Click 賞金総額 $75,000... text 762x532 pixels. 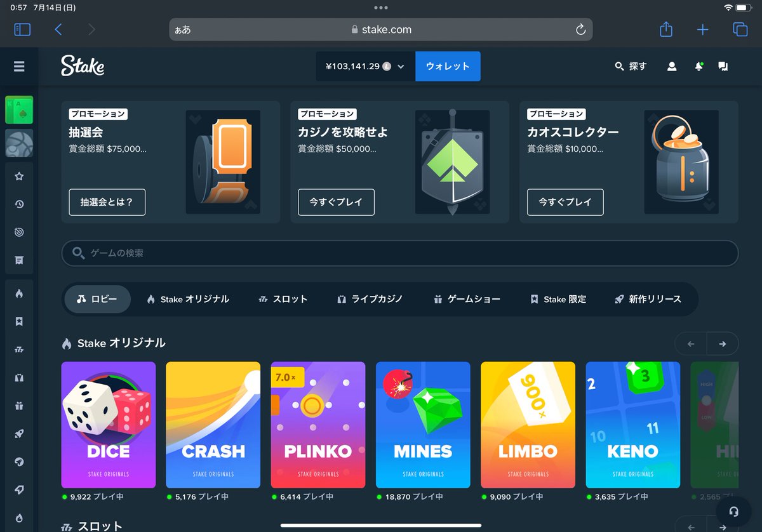(108, 149)
